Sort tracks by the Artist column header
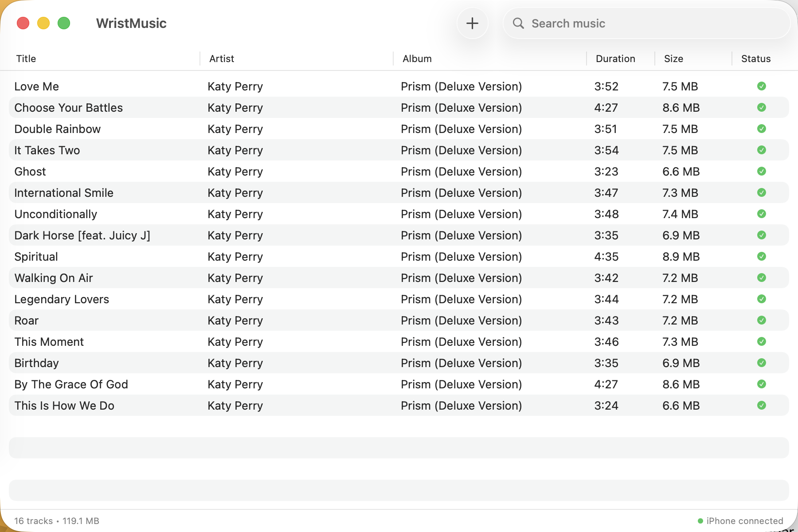The width and height of the screenshot is (798, 532). (222, 59)
